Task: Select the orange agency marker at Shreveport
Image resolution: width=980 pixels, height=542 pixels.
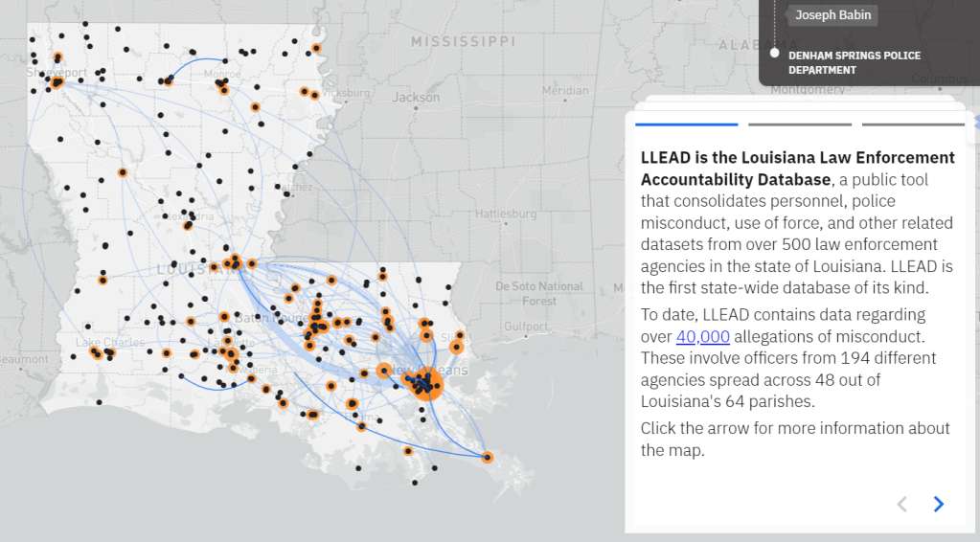Action: click(x=57, y=82)
